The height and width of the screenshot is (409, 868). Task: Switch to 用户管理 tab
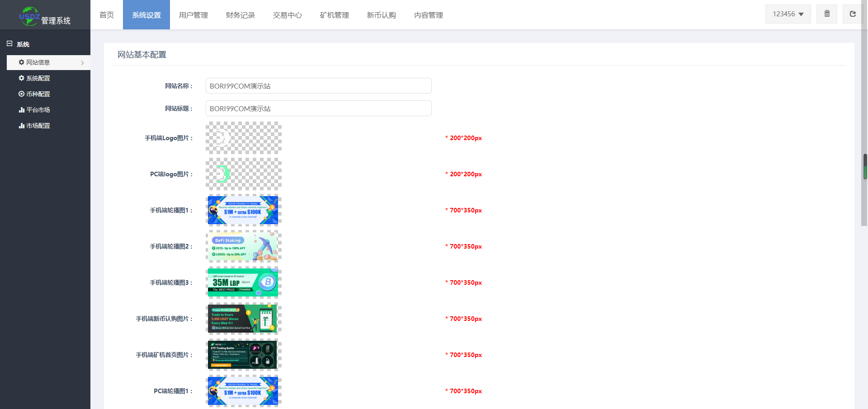tap(193, 15)
